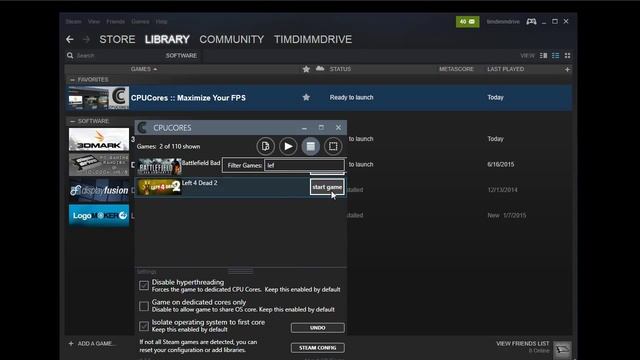Click the CPUCores game thumbnail in Favorites
This screenshot has width=640, height=360.
pyautogui.click(x=99, y=98)
